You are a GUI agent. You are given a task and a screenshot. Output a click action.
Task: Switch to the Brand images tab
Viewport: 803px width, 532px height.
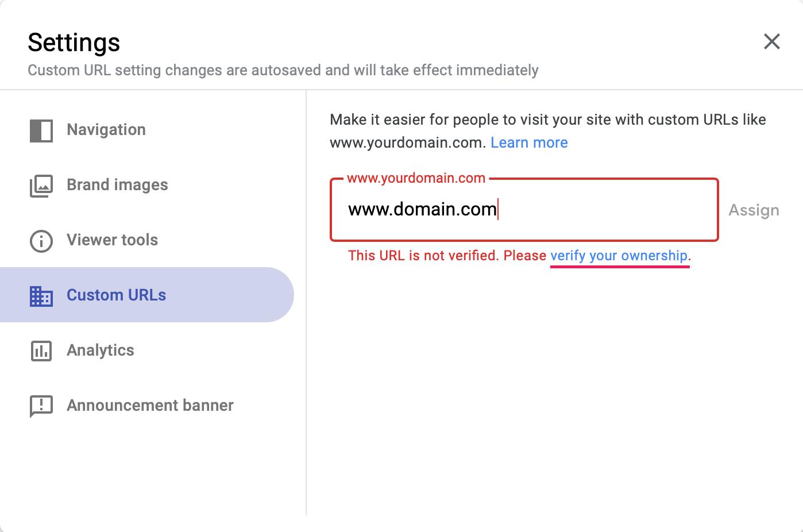pyautogui.click(x=117, y=185)
